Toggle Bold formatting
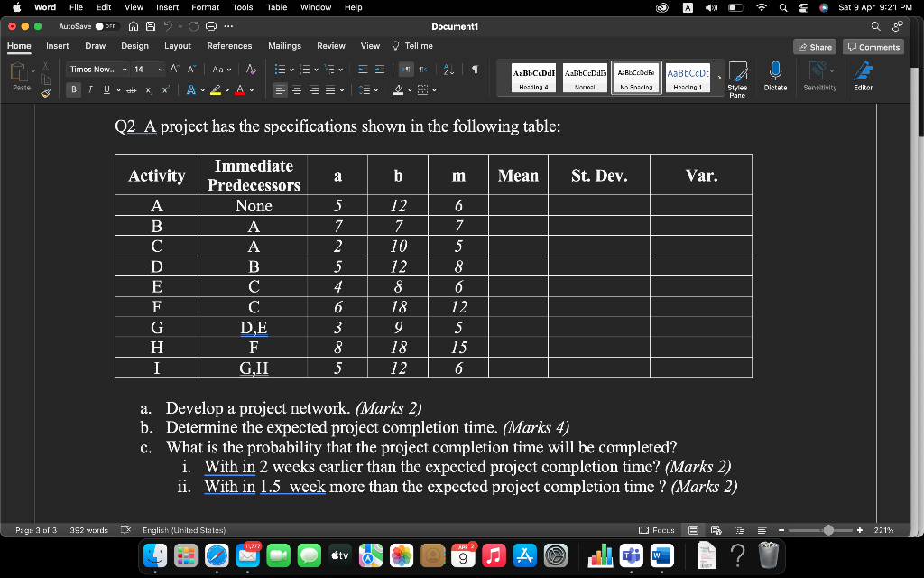 [73, 89]
